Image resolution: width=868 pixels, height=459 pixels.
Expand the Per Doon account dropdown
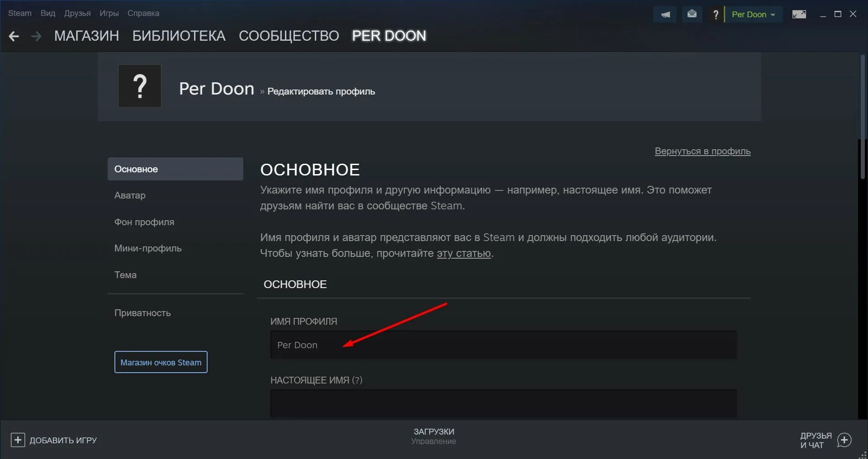[x=754, y=14]
